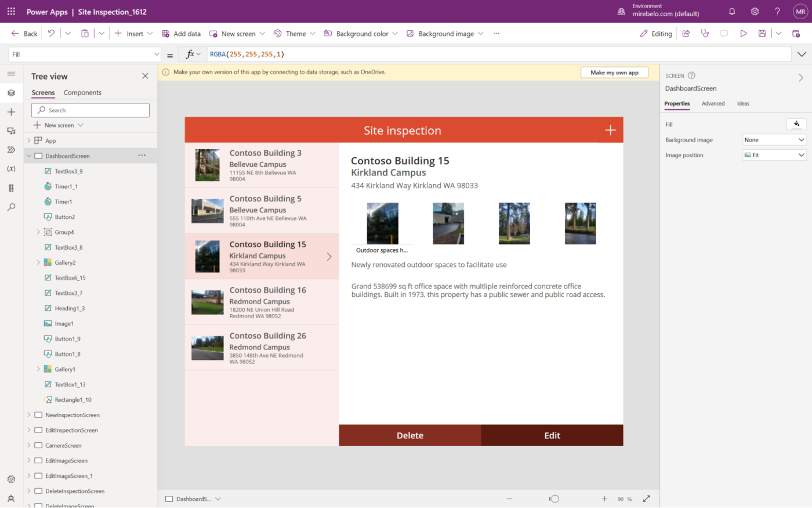Open the help question mark
The width and height of the screenshot is (812, 508).
[777, 11]
